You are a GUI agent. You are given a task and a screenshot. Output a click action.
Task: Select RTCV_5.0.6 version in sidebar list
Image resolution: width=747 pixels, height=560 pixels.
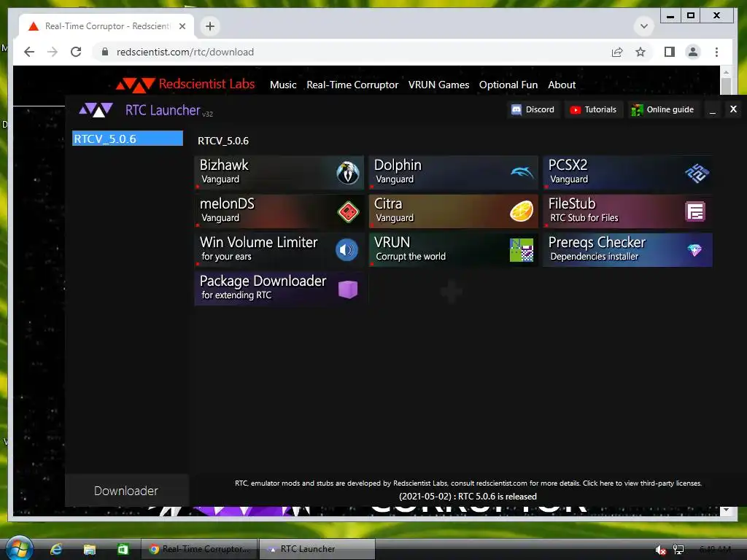pyautogui.click(x=128, y=139)
